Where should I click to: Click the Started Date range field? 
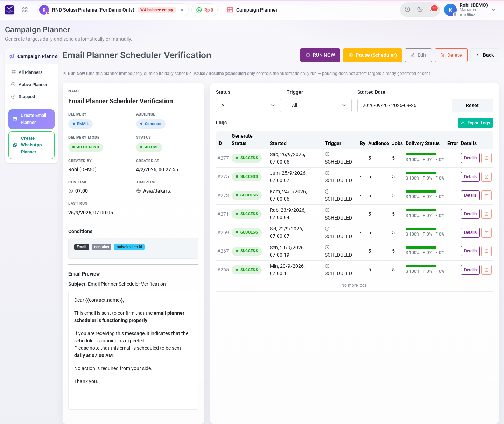[402, 105]
